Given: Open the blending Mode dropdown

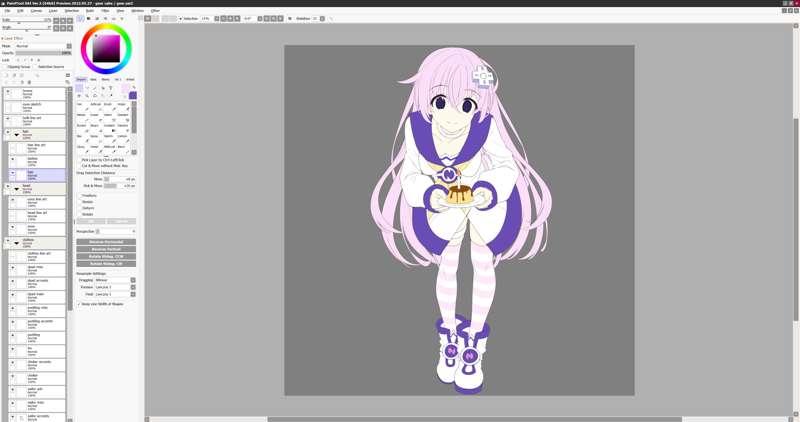Looking at the screenshot, I should 44,46.
